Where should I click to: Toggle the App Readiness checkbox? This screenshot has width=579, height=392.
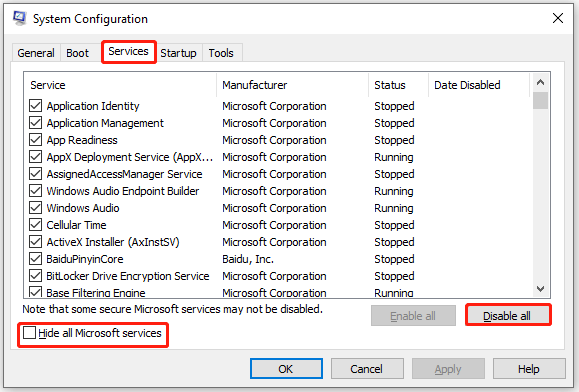35,140
